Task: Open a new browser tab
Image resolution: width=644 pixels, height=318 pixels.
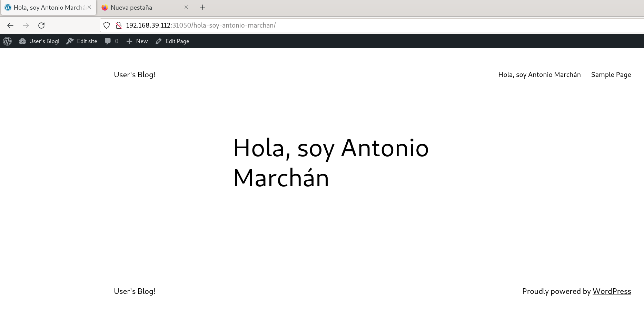Action: 202,7
